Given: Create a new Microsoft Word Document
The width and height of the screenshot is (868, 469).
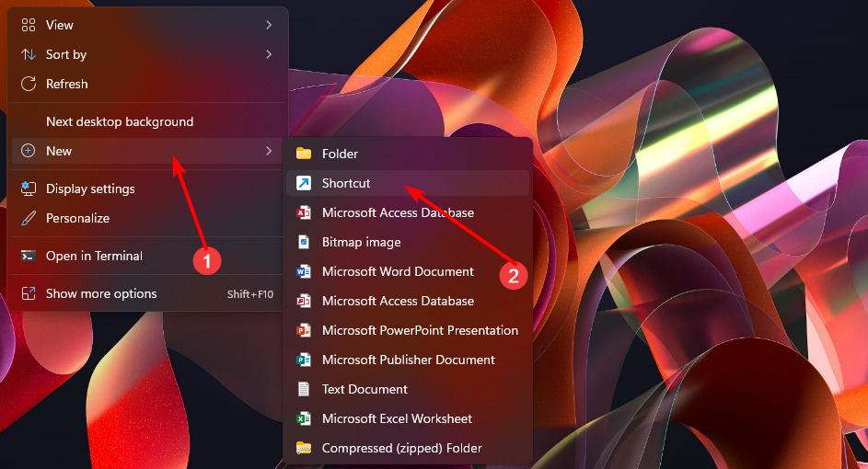Looking at the screenshot, I should click(408, 271).
